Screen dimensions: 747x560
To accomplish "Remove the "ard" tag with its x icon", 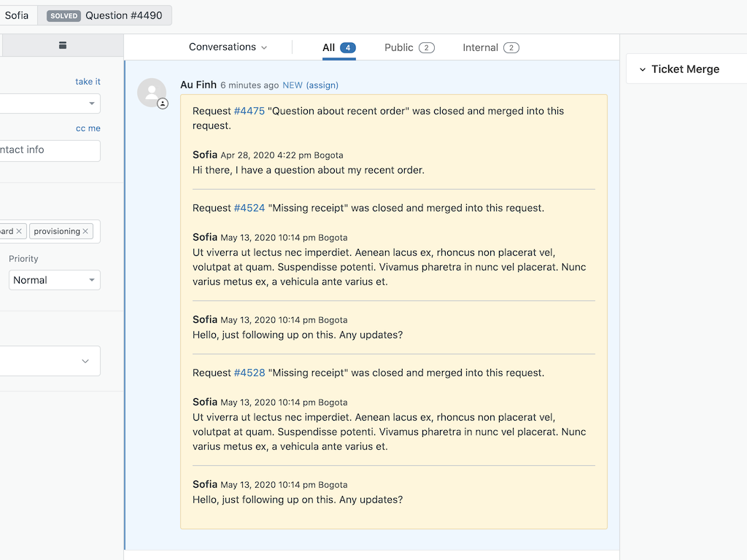I will pyautogui.click(x=20, y=231).
